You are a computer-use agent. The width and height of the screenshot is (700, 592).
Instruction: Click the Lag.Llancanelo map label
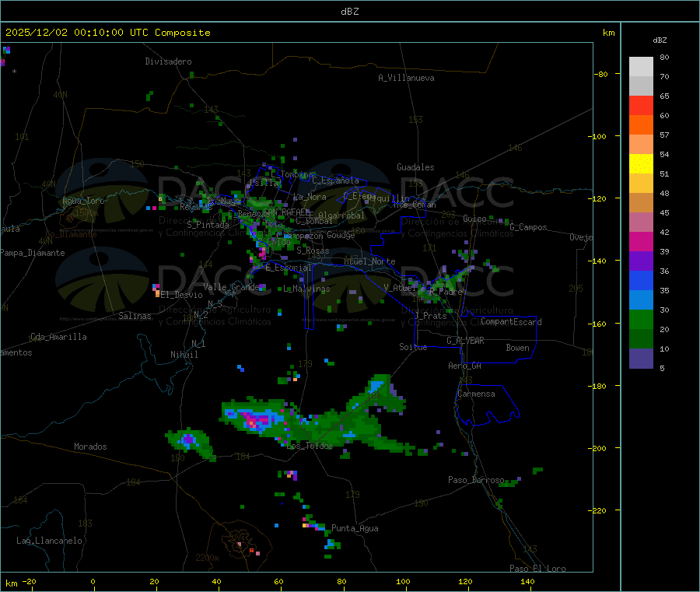[50, 541]
